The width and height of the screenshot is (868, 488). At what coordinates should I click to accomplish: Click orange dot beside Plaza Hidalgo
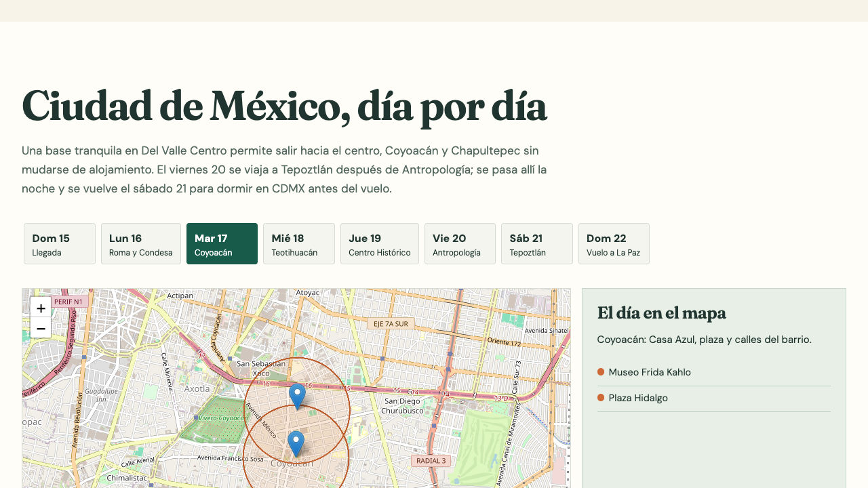(x=601, y=398)
